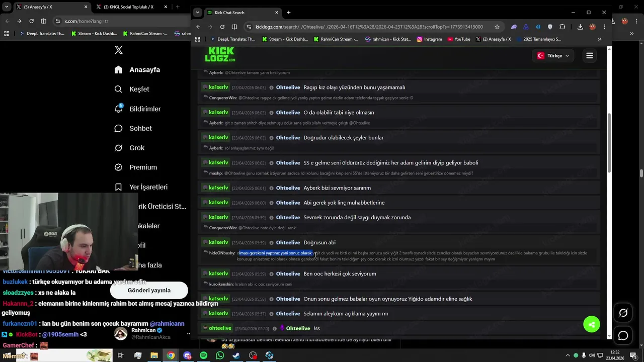The image size is (644, 362).
Task: Go to Anasayfa in X sidebar
Action: click(x=137, y=70)
